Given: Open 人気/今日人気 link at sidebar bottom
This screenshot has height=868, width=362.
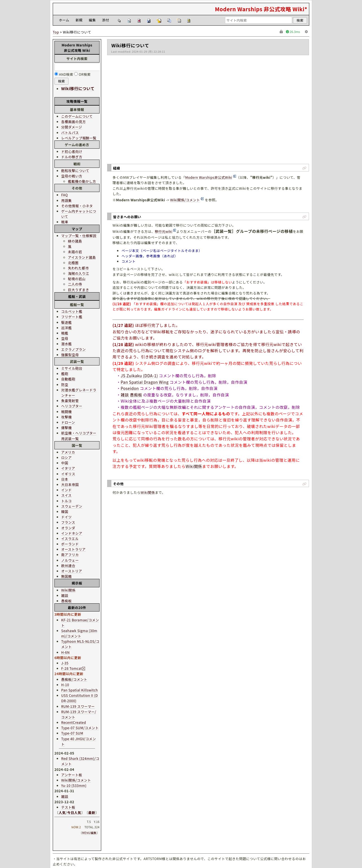Looking at the screenshot, I should pos(70,813).
